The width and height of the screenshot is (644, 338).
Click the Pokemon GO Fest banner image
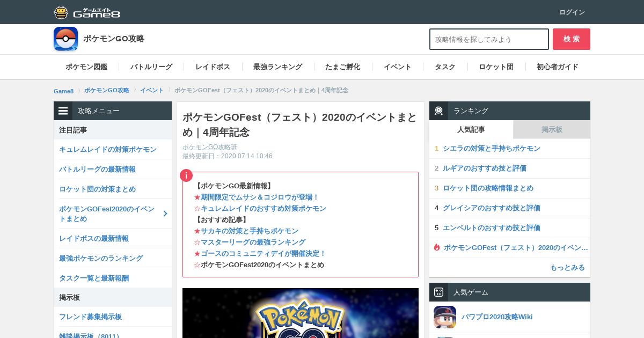(x=301, y=313)
